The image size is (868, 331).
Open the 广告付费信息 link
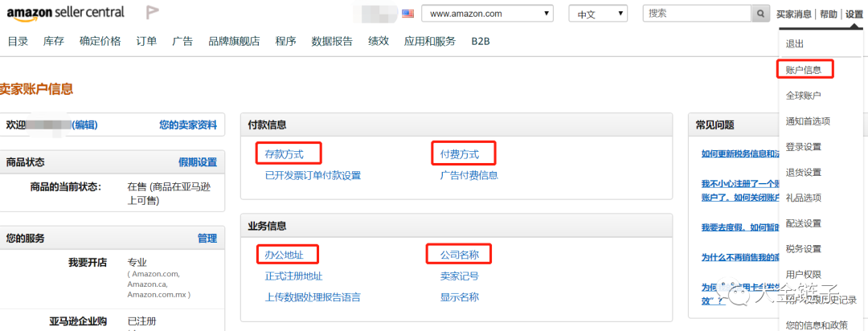click(x=469, y=175)
